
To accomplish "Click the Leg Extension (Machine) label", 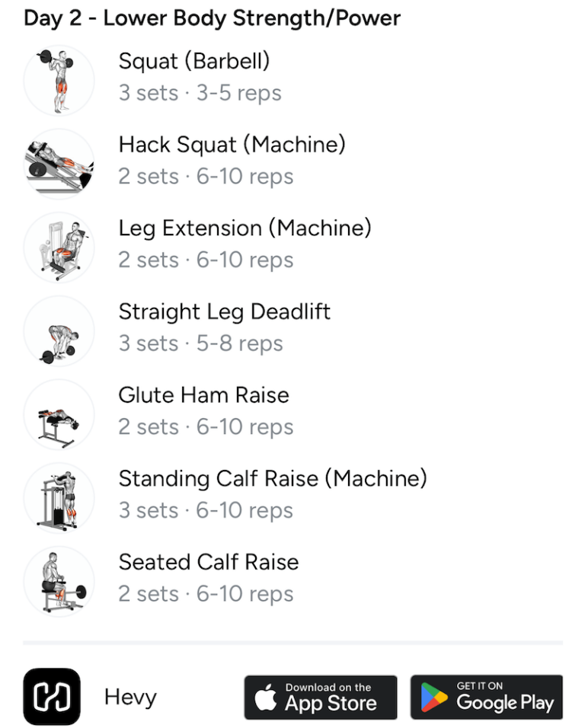I will [245, 228].
